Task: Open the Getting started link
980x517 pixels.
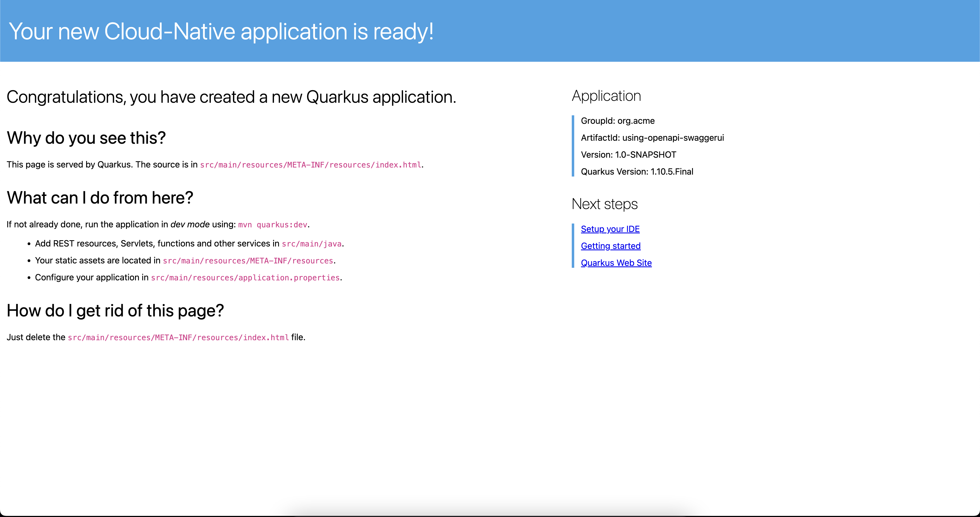Action: click(611, 246)
